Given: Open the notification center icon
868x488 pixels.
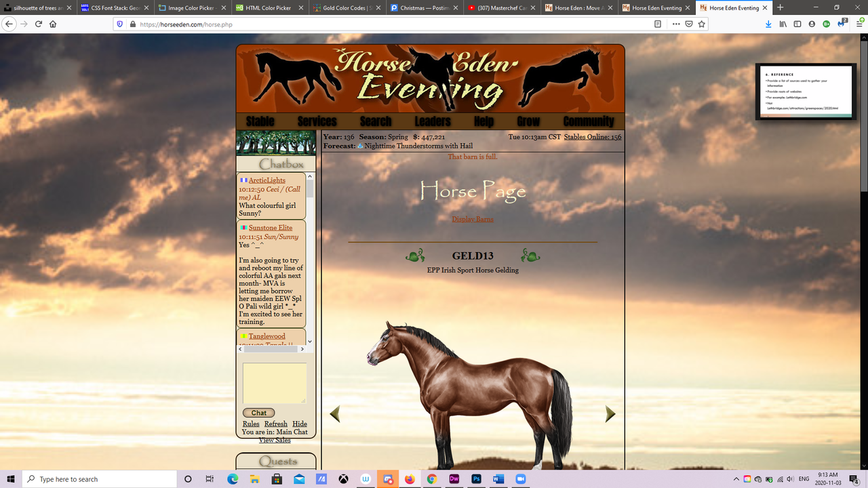Looking at the screenshot, I should pyautogui.click(x=854, y=479).
